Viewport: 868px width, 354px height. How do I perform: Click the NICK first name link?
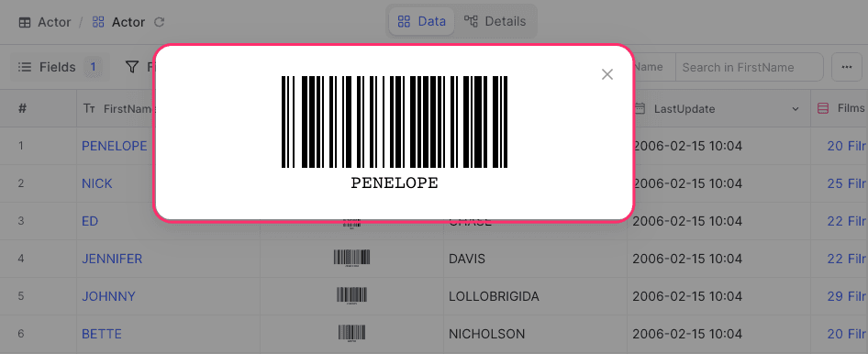click(97, 183)
